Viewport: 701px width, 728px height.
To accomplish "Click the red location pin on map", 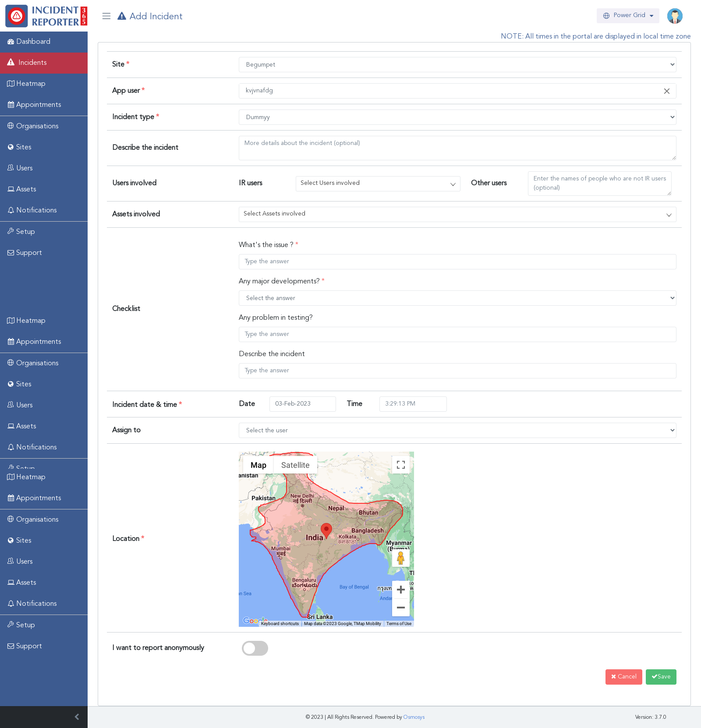I will pos(326,530).
